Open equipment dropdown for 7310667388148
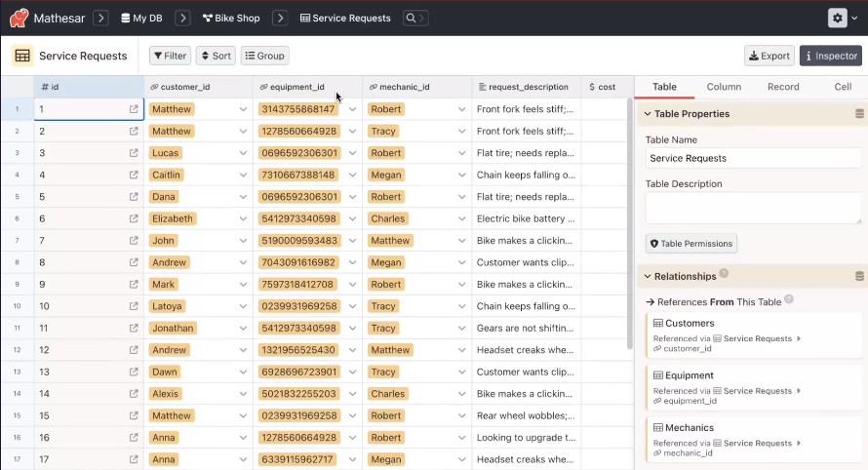Viewport: 868px width, 470px height. point(353,175)
